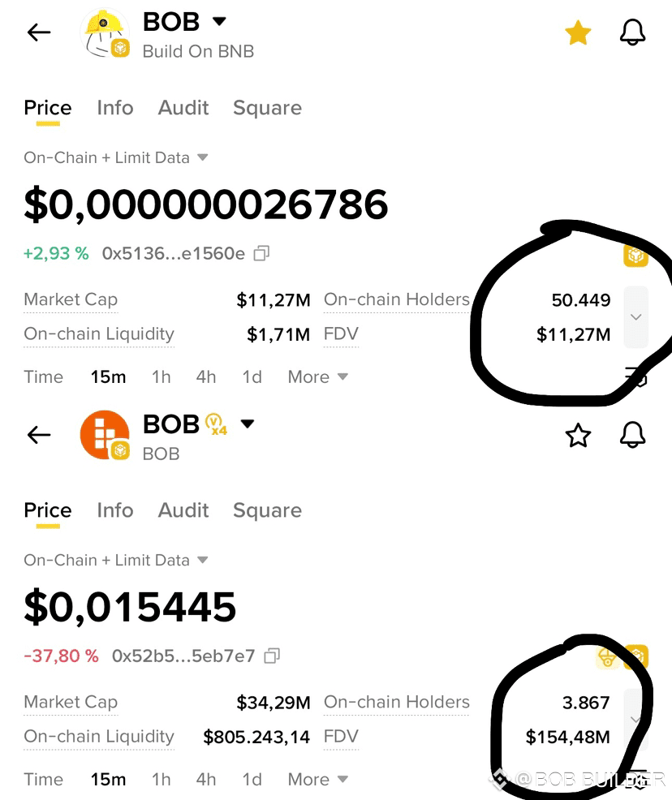This screenshot has width=672, height=800.
Task: Copy contract address 0x5136...e1560e
Action: [261, 253]
